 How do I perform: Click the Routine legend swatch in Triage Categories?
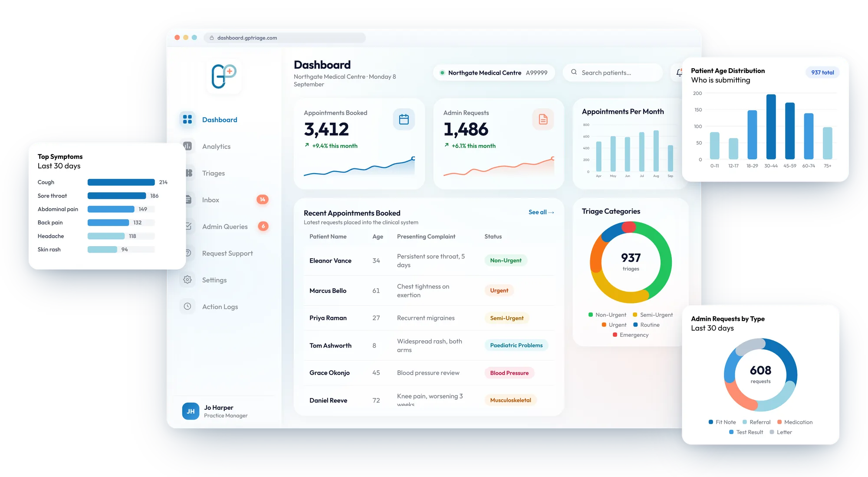[x=635, y=325]
